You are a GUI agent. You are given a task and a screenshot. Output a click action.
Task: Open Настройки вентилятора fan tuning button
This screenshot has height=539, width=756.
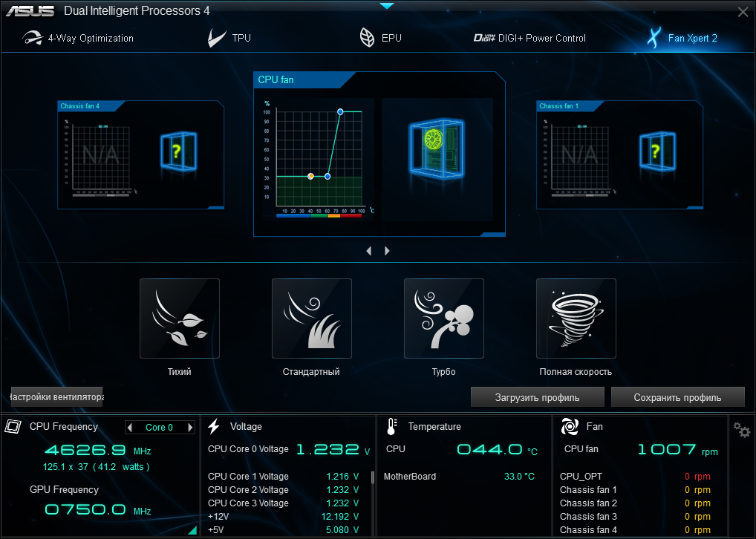pos(57,396)
